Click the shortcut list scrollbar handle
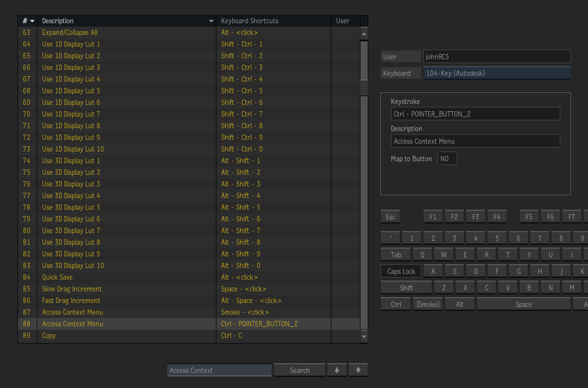The width and height of the screenshot is (588, 388). tap(364, 88)
